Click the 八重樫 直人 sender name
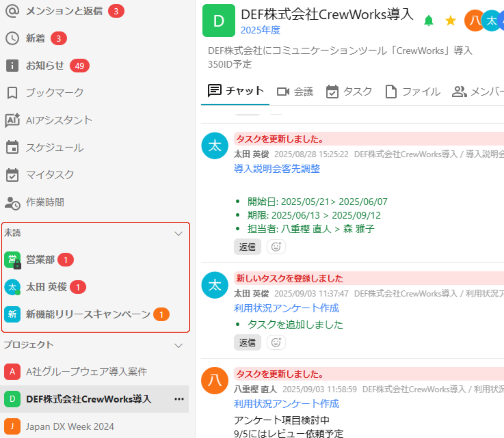The width and height of the screenshot is (504, 438). pos(256,389)
